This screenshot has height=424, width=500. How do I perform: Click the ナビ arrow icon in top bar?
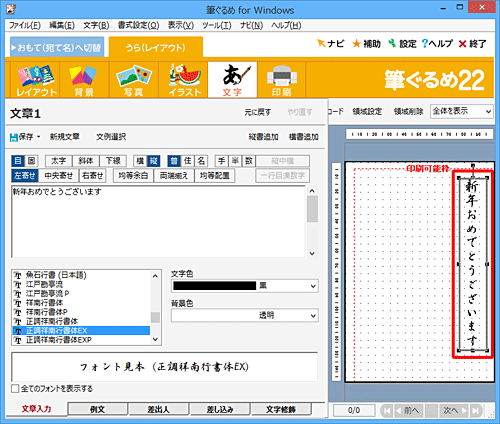tap(321, 43)
